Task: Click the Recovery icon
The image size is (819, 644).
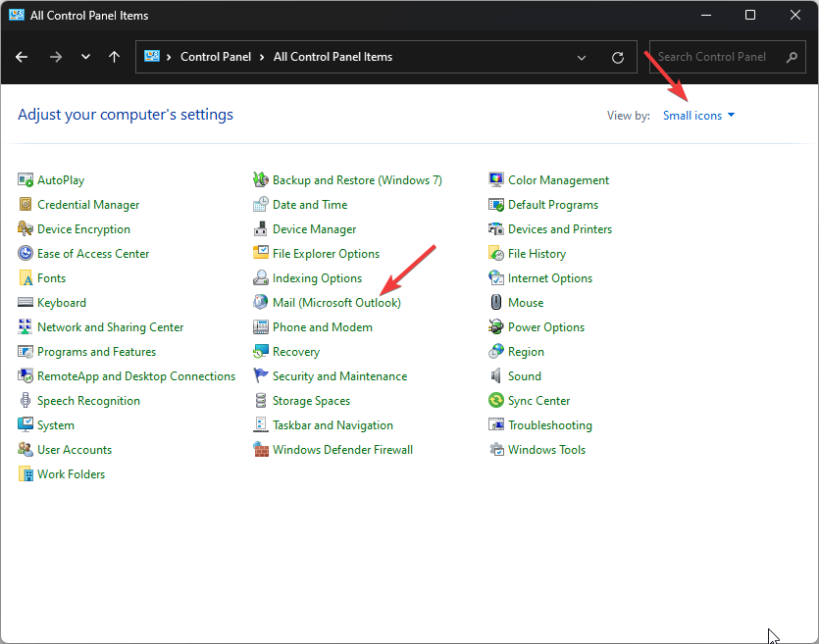Action: (x=261, y=352)
